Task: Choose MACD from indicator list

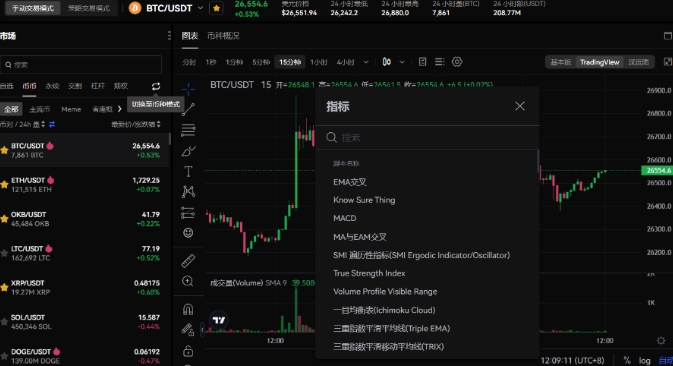Action: coord(345,218)
